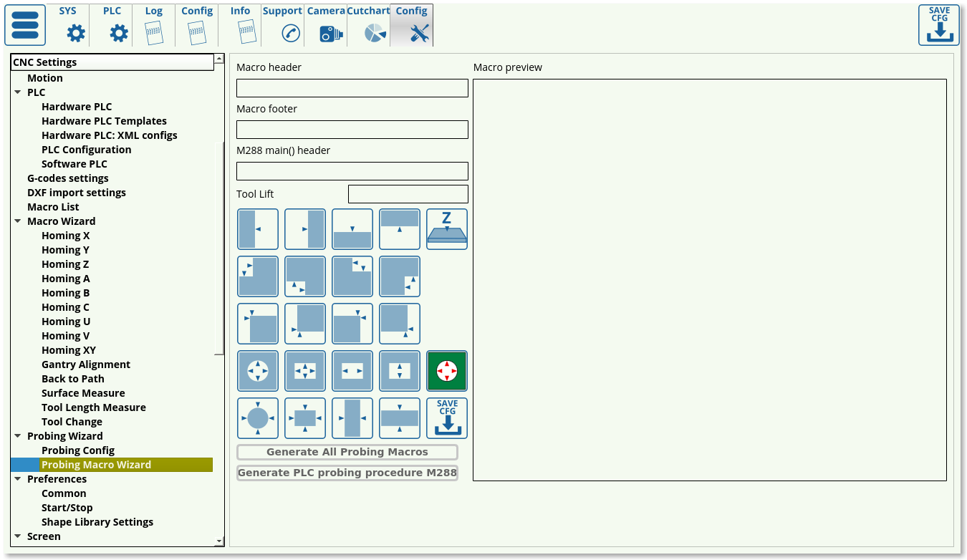Select the inner hole circle probing icon
This screenshot has height=560, width=967.
257,371
